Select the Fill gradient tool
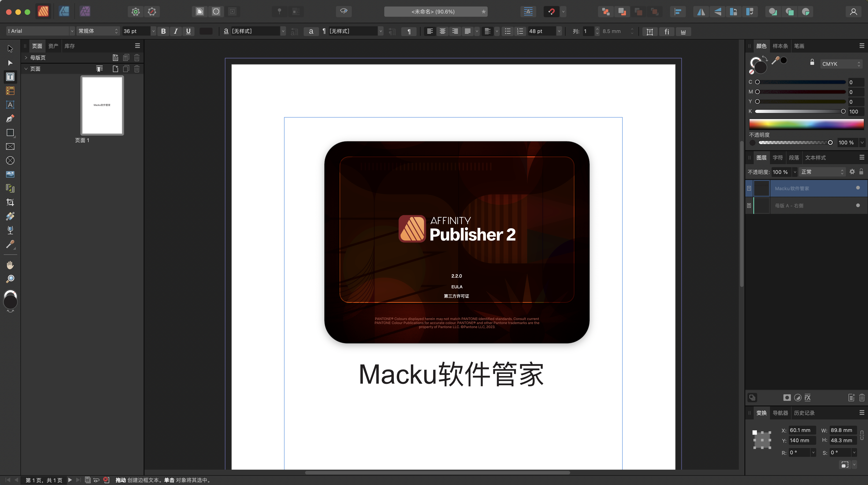This screenshot has height=485, width=868. tap(10, 216)
